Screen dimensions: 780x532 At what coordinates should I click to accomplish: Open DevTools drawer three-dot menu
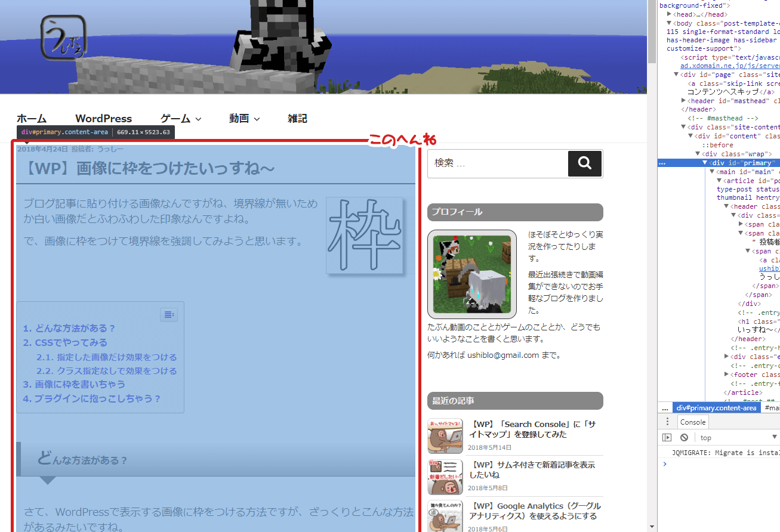pos(667,422)
